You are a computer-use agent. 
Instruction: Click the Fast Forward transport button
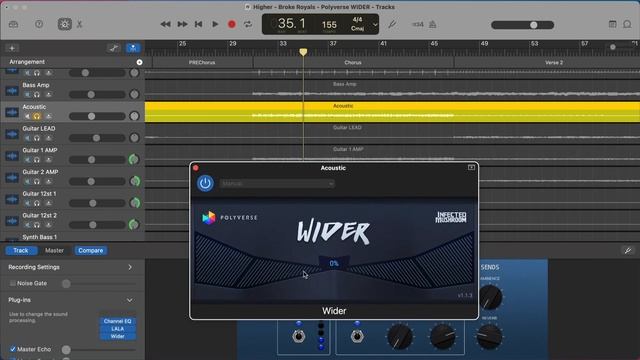tap(182, 24)
